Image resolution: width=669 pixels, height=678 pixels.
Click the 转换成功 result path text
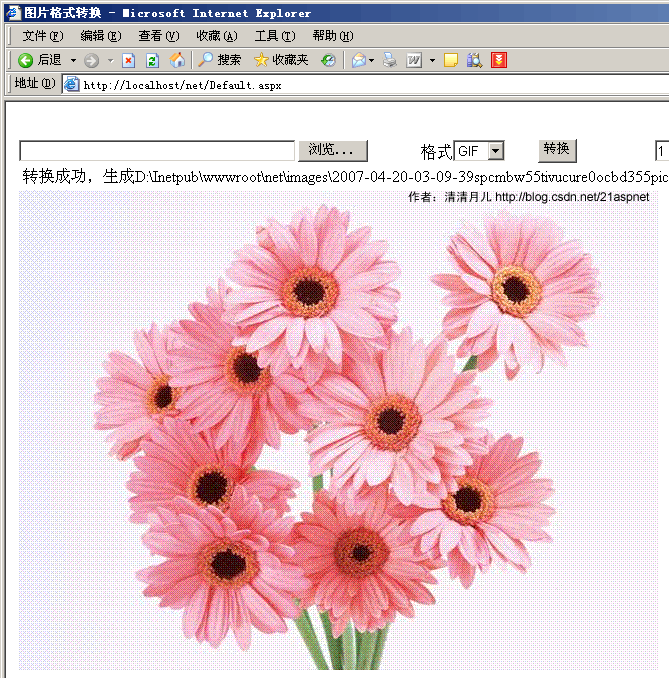click(x=345, y=177)
